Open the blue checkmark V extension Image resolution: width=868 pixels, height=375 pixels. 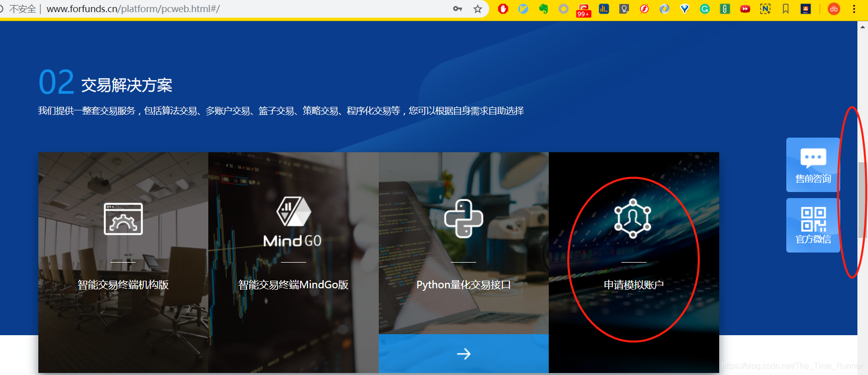(x=523, y=9)
